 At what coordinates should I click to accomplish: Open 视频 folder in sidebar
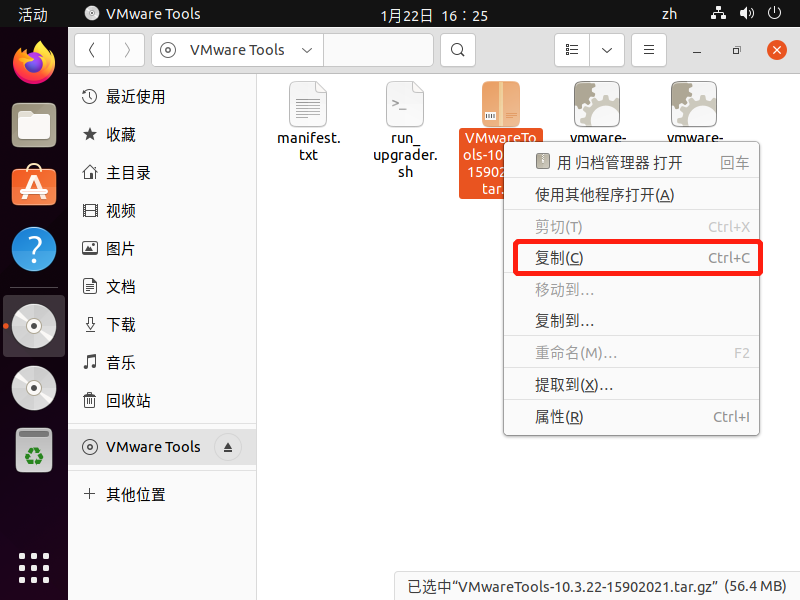click(162, 210)
